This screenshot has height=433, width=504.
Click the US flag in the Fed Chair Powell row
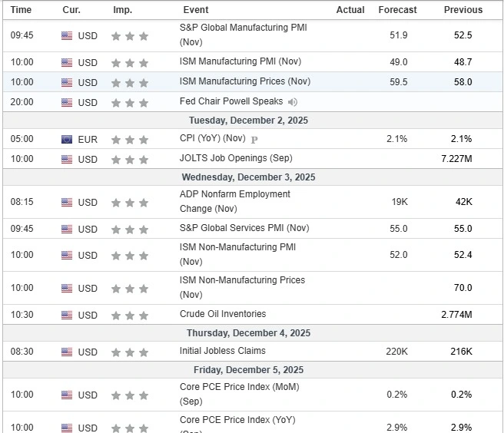67,102
